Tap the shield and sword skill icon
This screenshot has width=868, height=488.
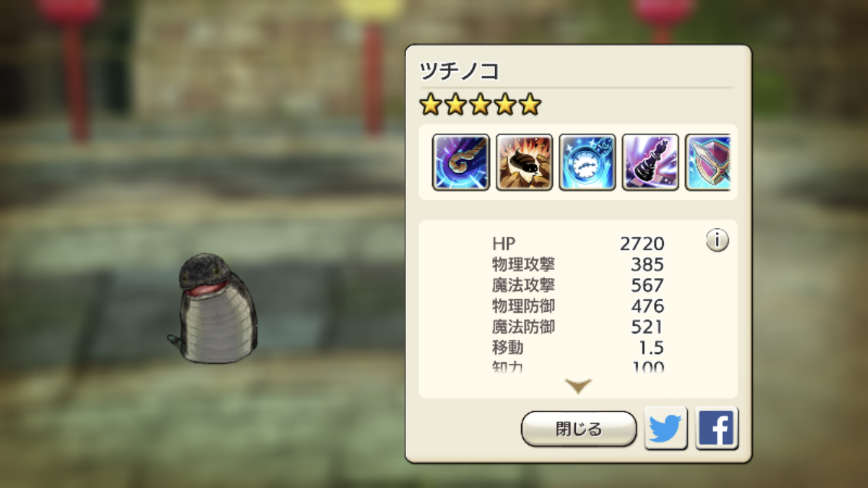(708, 162)
